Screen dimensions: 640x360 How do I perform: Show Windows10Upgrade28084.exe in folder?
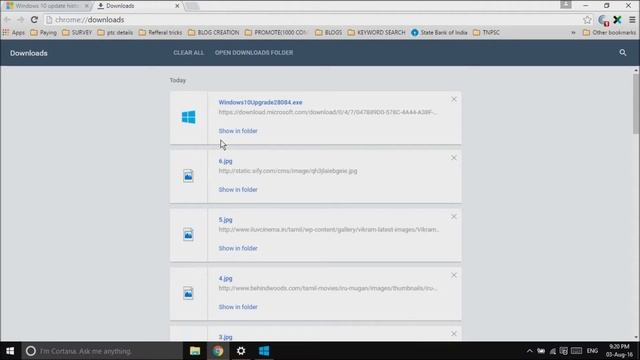(238, 131)
